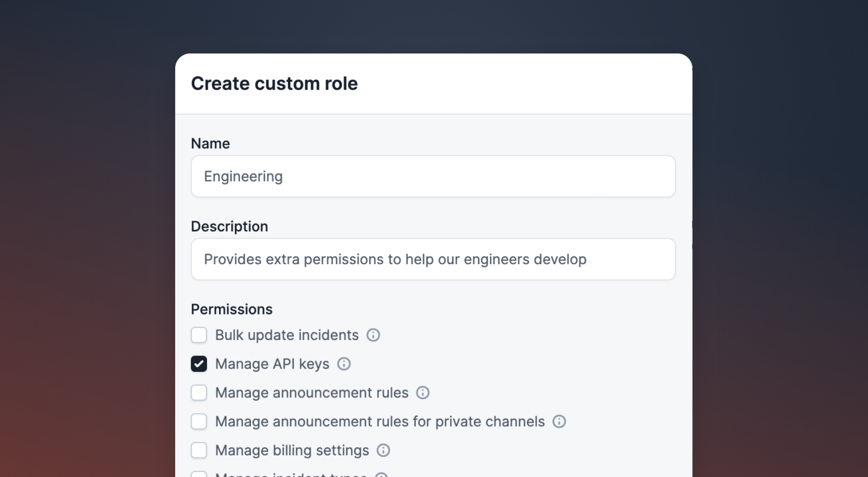This screenshot has width=868, height=477.
Task: Click the Name field label
Action: pos(210,143)
